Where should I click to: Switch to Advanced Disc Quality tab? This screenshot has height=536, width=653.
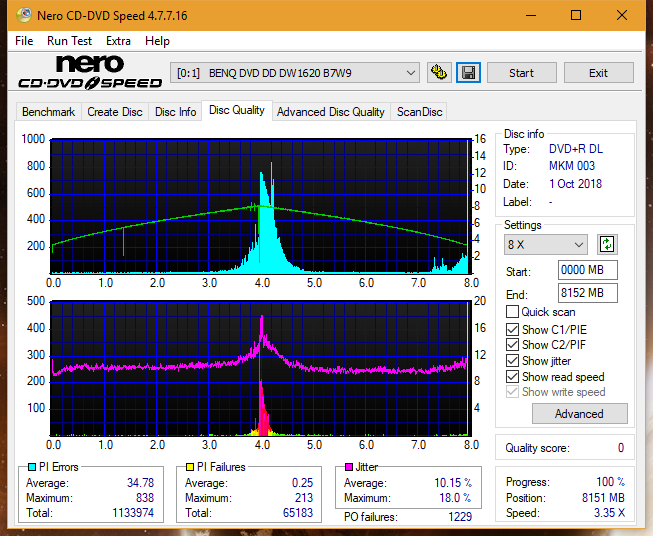pos(331,112)
